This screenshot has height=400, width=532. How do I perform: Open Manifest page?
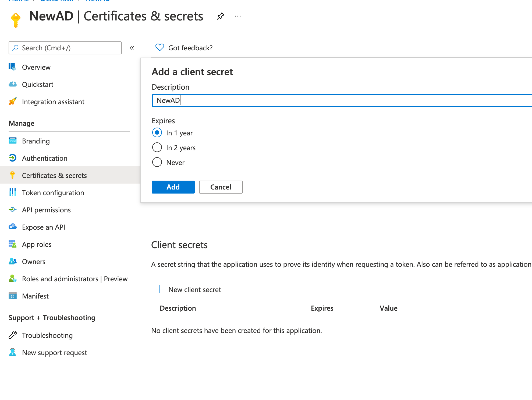(35, 296)
